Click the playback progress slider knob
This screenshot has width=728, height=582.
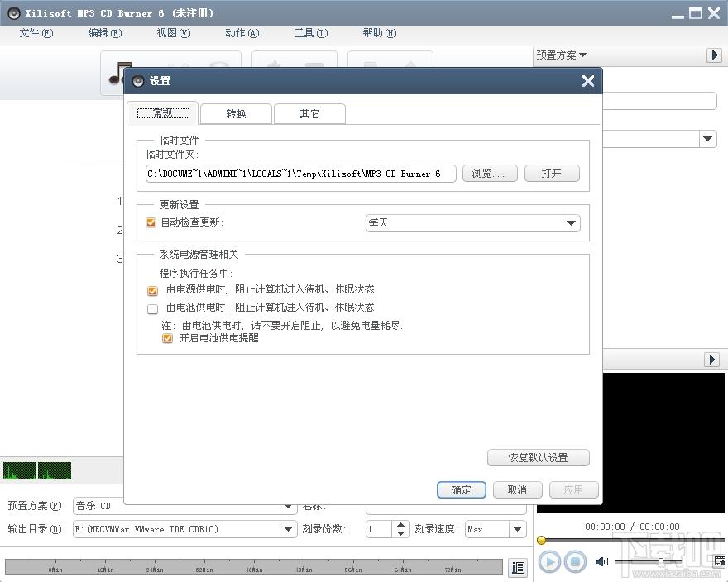[541, 540]
